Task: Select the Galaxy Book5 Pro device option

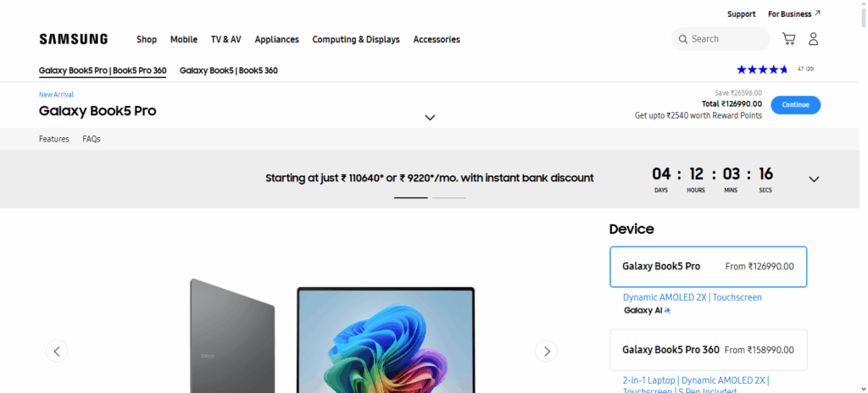Action: click(x=708, y=267)
